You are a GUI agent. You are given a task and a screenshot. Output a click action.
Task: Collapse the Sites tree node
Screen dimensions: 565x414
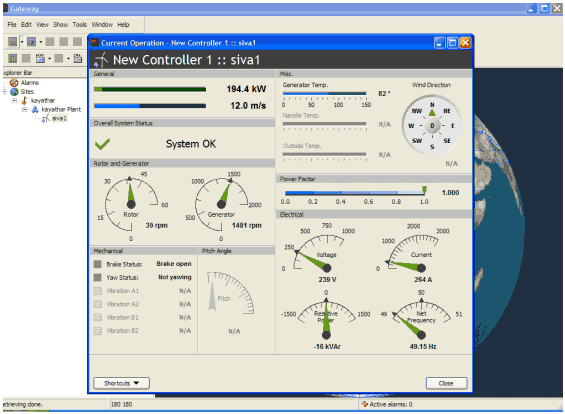pyautogui.click(x=5, y=92)
